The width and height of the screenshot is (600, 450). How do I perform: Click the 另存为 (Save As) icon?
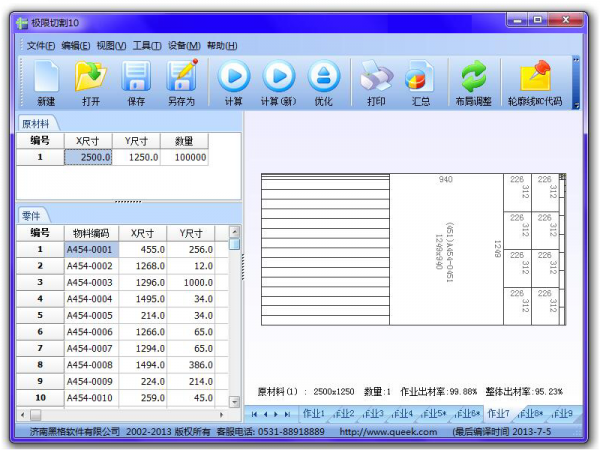tap(181, 77)
